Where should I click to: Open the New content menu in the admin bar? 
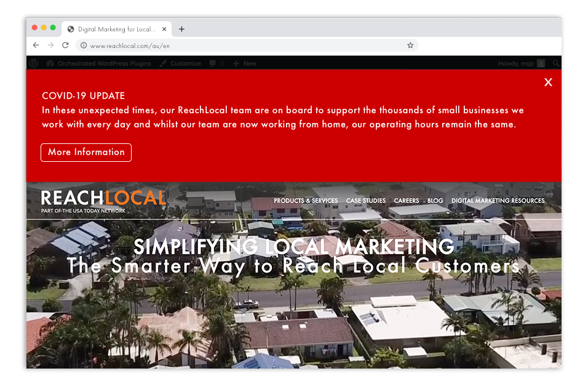[245, 63]
